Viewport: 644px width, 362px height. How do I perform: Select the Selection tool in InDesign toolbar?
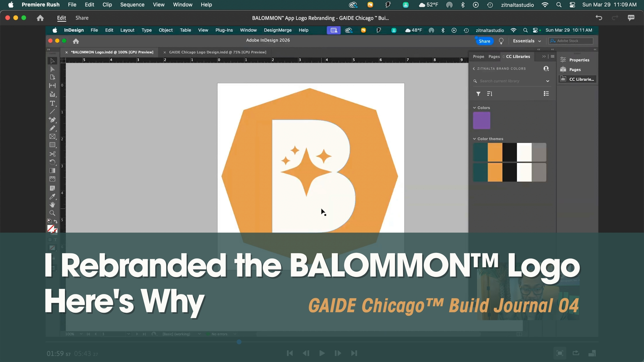pos(52,61)
